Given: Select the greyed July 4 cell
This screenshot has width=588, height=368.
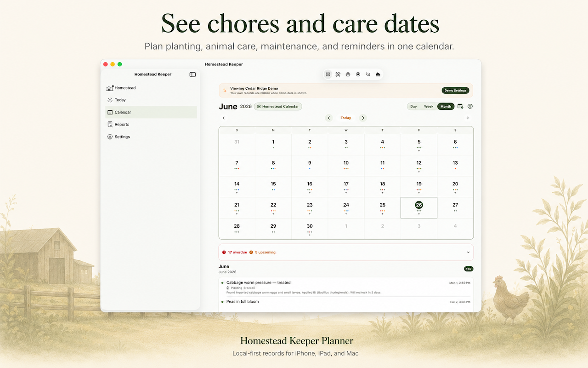Looking at the screenshot, I should click(455, 229).
